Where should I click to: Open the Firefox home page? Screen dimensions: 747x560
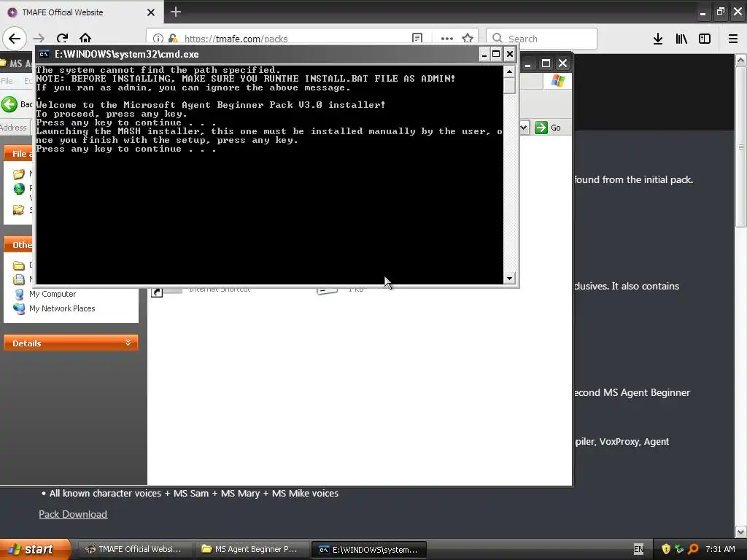tap(85, 39)
